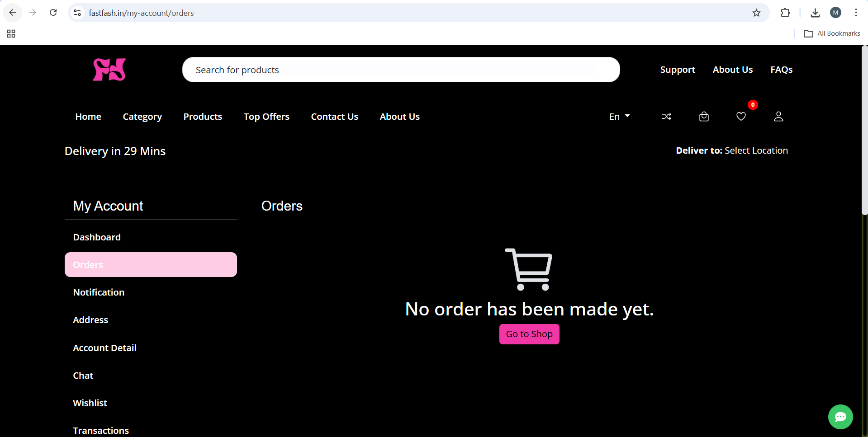Open browser downloads icon
Viewport: 868px width, 437px height.
[815, 13]
